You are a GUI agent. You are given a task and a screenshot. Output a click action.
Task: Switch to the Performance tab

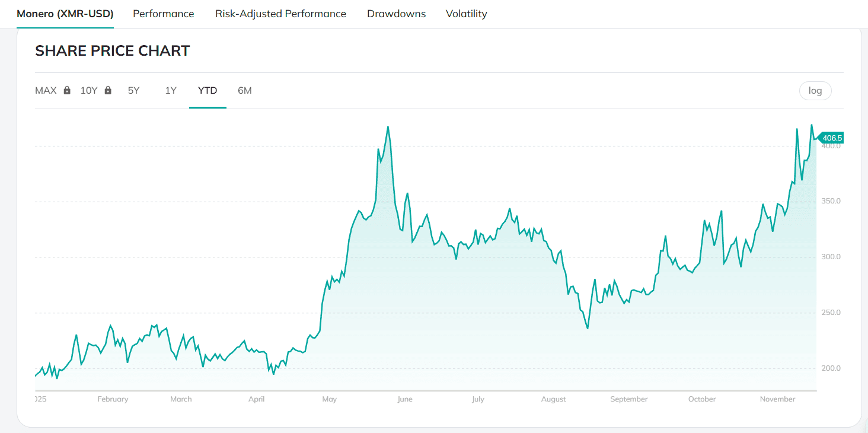tap(163, 13)
